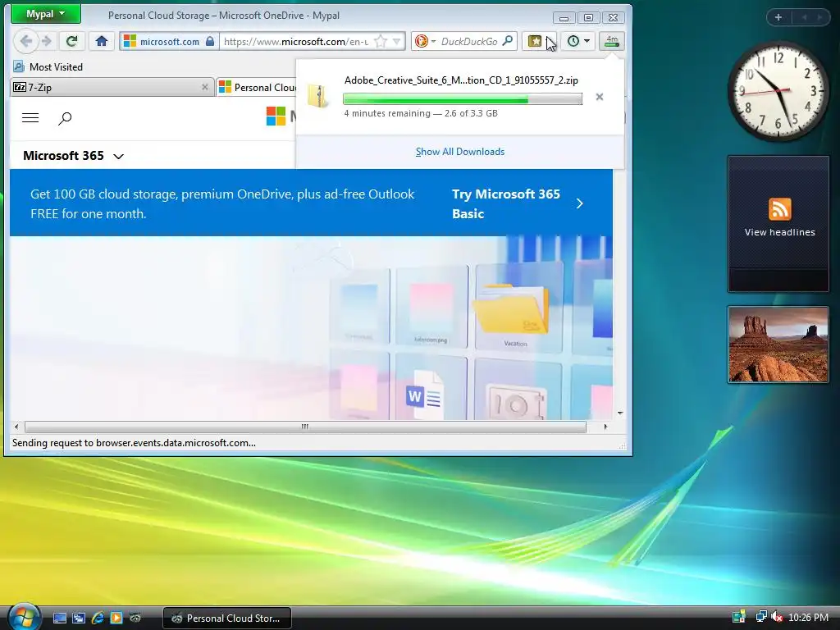Click the horizontal scrollbar left arrow

pyautogui.click(x=16, y=427)
